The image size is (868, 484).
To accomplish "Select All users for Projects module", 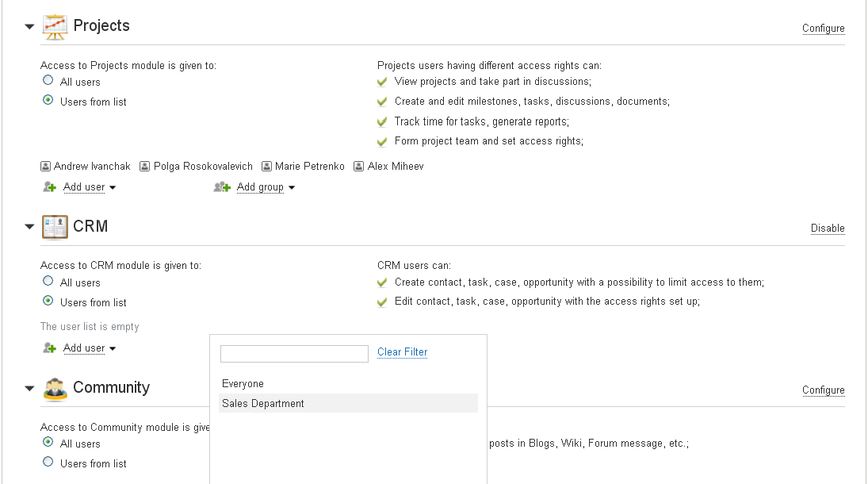I will [x=48, y=80].
